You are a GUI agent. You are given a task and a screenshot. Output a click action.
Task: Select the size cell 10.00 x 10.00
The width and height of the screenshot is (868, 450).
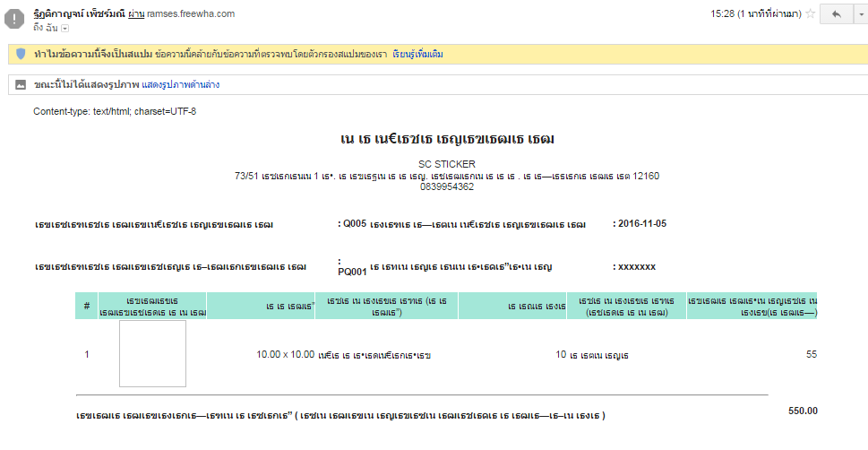(x=285, y=354)
